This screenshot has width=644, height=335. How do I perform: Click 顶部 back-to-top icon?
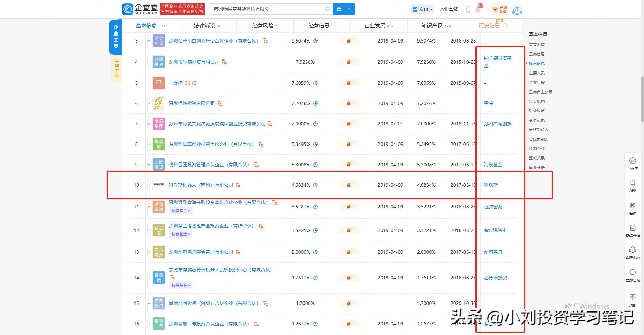click(x=633, y=300)
